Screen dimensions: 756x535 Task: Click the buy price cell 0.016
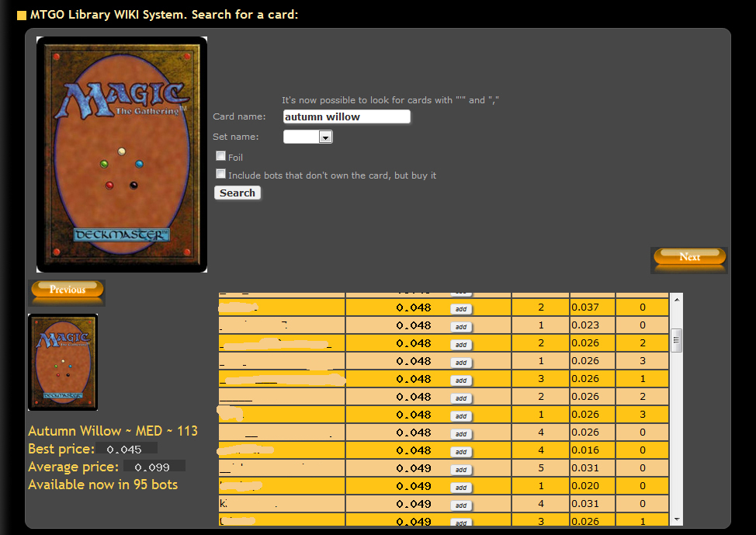[592, 450]
